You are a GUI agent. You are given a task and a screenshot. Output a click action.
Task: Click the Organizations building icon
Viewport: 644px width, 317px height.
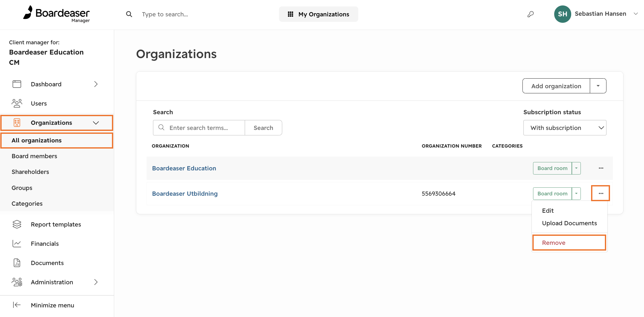pyautogui.click(x=17, y=123)
